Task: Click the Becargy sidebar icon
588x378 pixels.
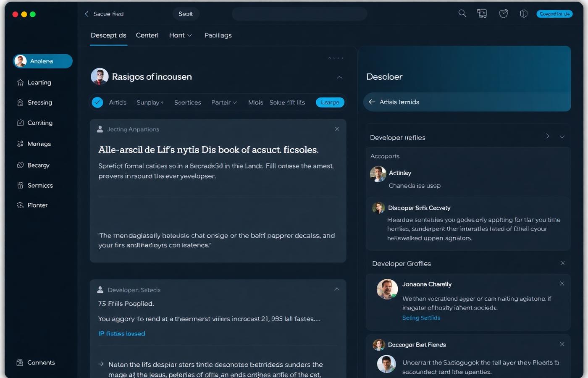Action: [20, 165]
